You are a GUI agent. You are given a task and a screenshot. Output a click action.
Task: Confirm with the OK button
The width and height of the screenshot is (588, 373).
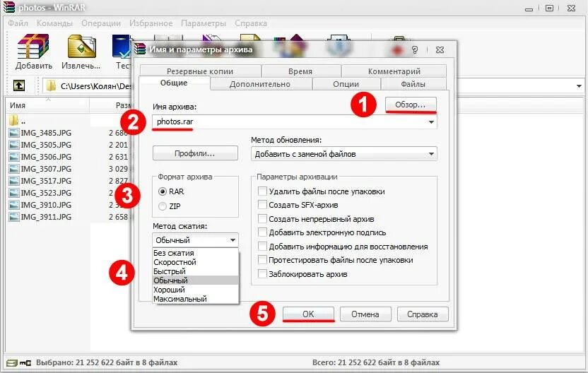coord(308,314)
